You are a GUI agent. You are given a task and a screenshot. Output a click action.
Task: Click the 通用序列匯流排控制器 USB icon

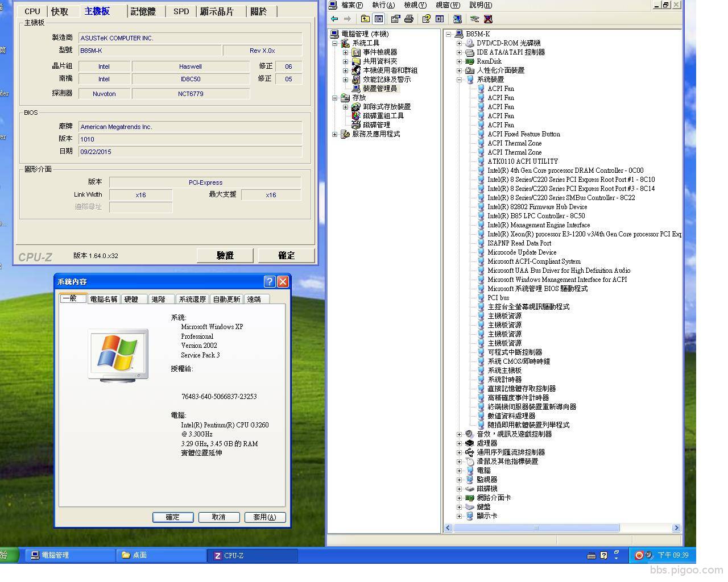click(470, 452)
